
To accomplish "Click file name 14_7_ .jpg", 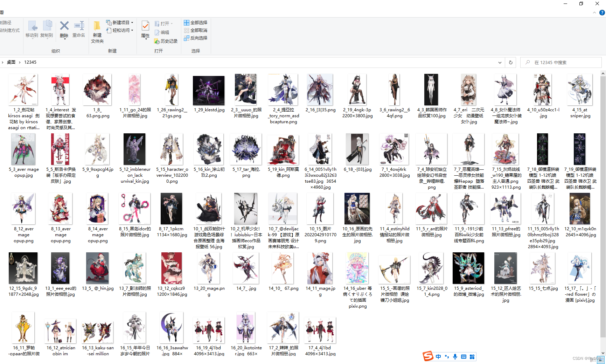I will 246,288.
